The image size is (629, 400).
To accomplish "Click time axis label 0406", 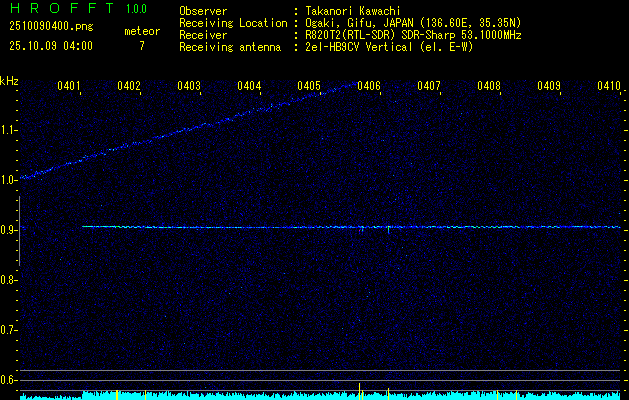I will pos(369,85).
